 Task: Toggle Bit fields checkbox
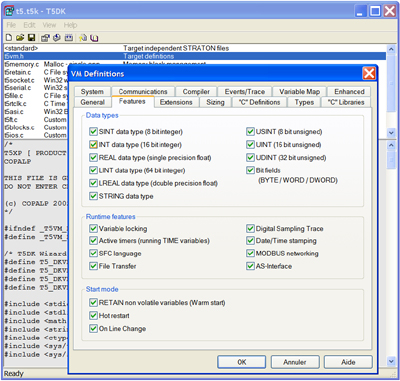tap(250, 170)
